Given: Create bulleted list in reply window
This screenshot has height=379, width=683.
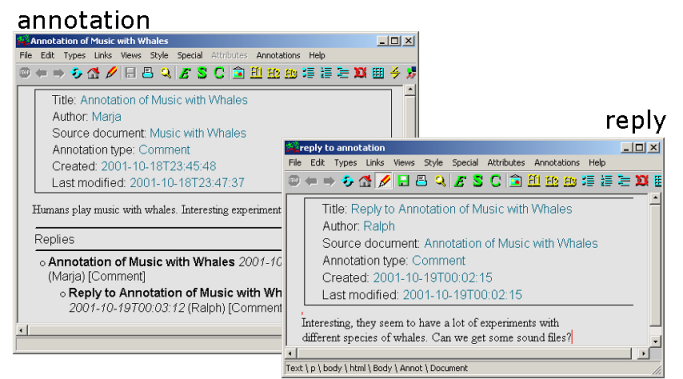Looking at the screenshot, I should click(x=588, y=181).
